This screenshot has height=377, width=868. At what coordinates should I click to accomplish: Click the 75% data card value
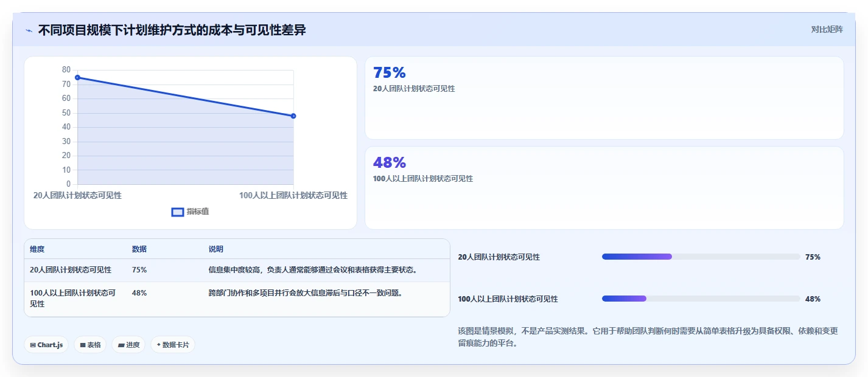tap(390, 72)
